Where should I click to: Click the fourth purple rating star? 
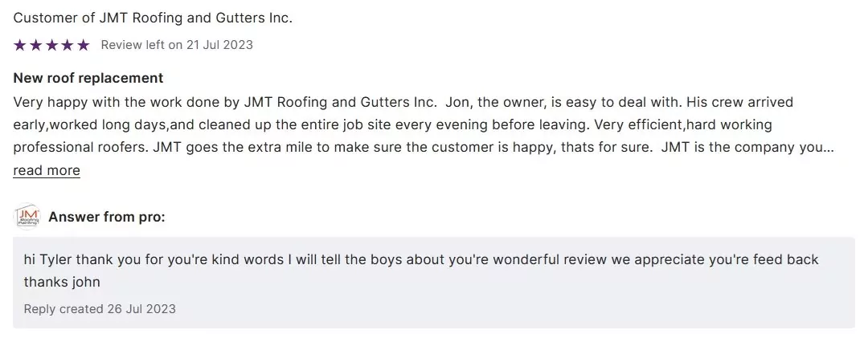(68, 45)
